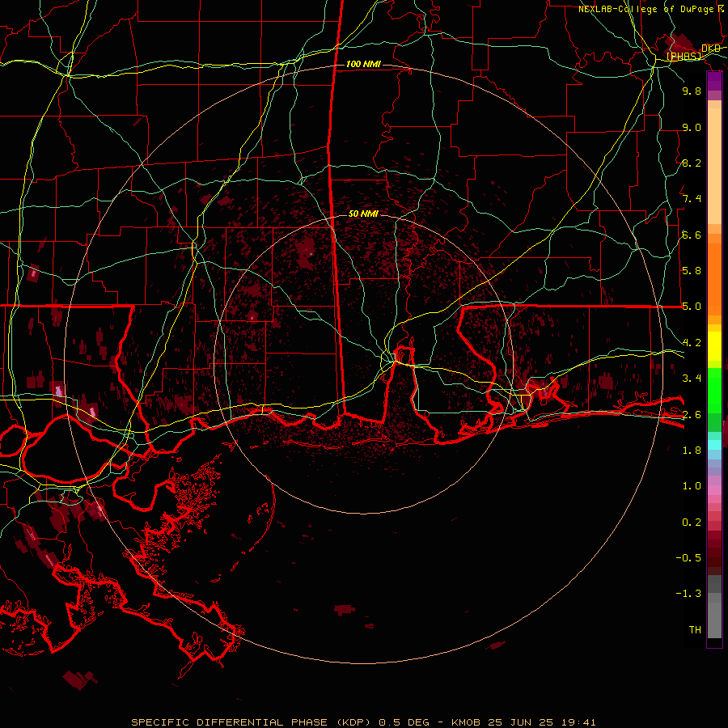Click the 0.2 value on the color scale

(x=692, y=523)
